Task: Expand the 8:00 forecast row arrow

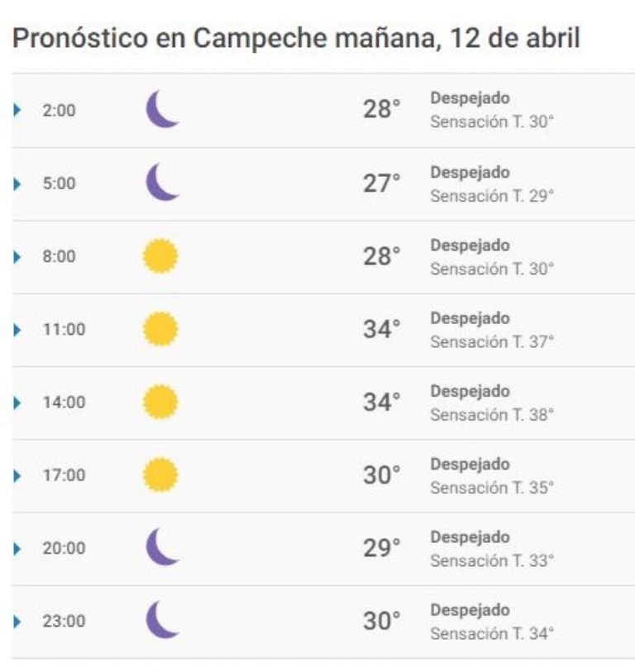Action: pyautogui.click(x=17, y=257)
